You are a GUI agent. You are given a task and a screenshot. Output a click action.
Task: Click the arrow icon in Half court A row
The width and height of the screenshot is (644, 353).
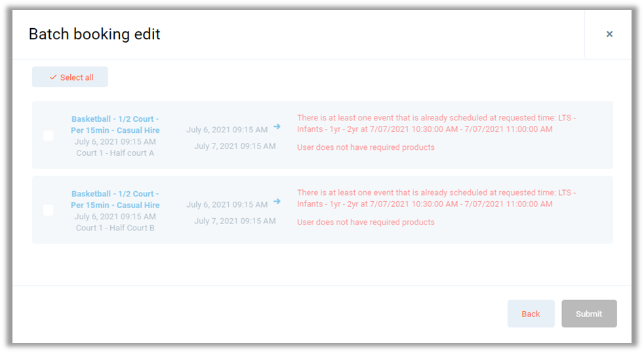(277, 126)
